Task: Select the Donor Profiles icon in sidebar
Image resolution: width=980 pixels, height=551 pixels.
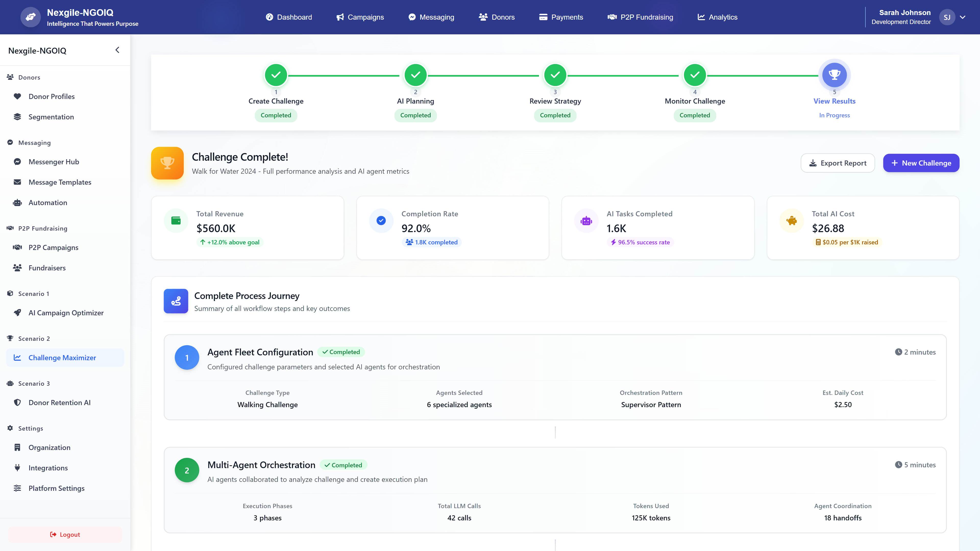Action: pyautogui.click(x=18, y=96)
